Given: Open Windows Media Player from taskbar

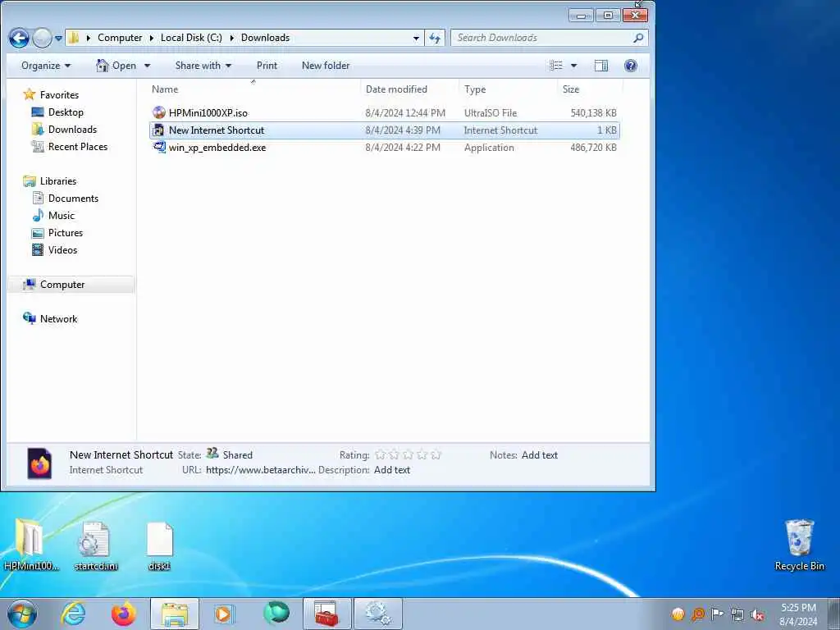Looking at the screenshot, I should point(225,614).
